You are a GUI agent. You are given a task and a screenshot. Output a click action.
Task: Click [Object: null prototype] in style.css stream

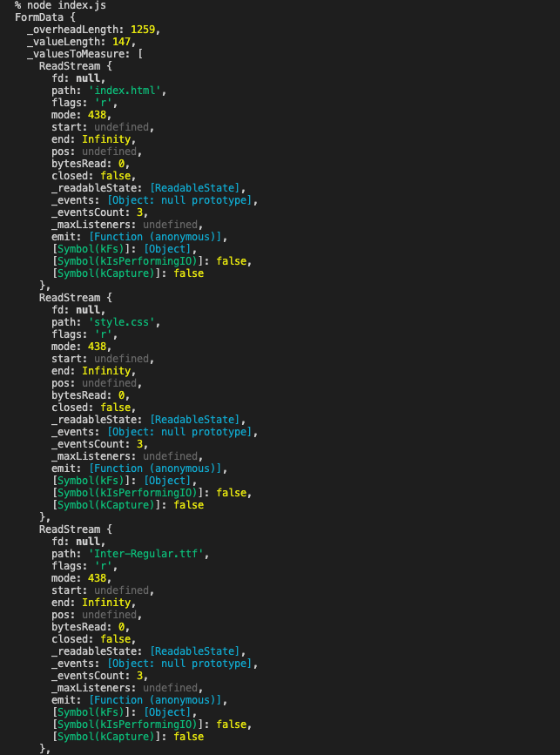(183, 432)
